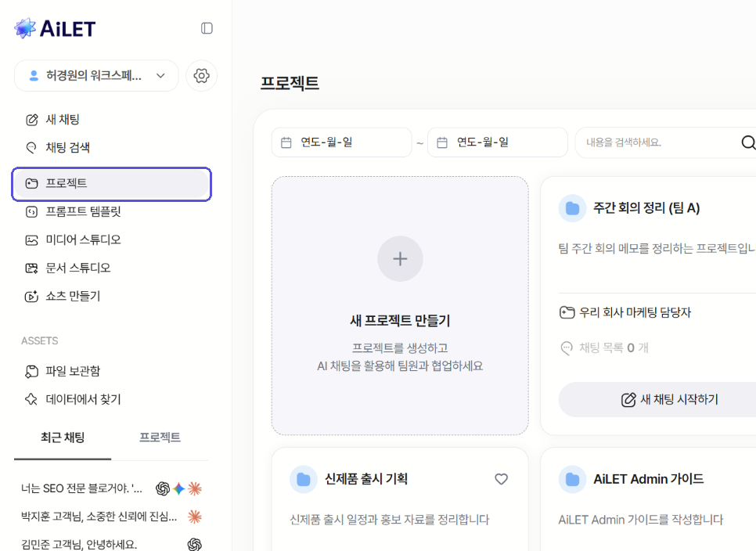Open 쇼츠 만들기

point(63,296)
